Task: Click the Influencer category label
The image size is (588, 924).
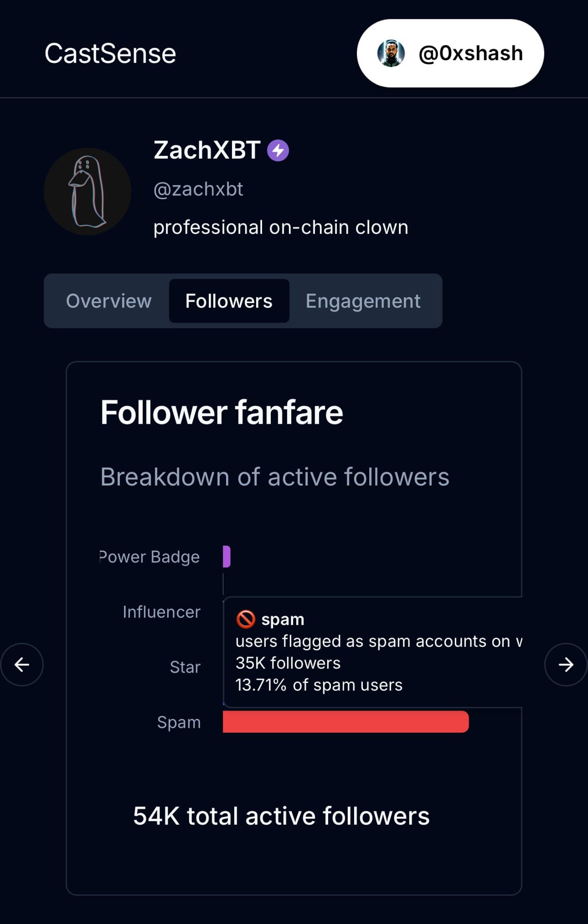Action: point(161,612)
